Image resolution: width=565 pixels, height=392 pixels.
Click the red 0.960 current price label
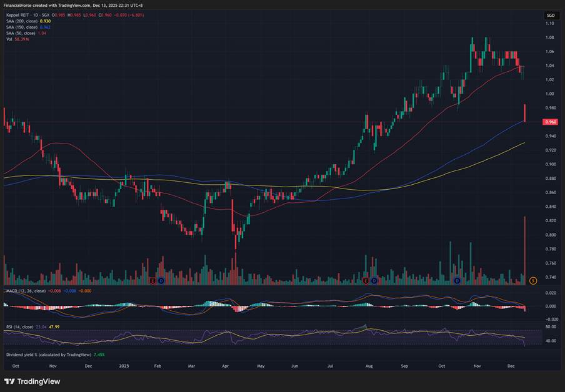[550, 122]
